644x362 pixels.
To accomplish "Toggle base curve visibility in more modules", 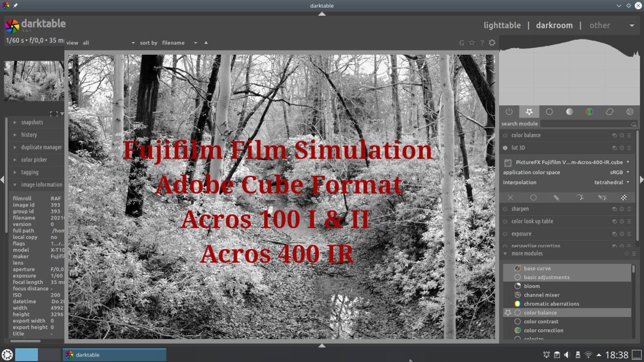I will [x=567, y=268].
